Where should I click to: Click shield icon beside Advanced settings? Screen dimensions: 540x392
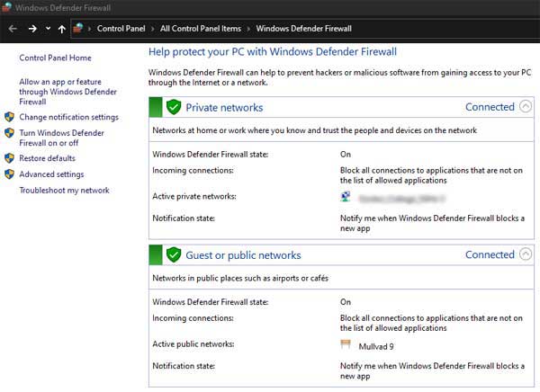(x=9, y=174)
